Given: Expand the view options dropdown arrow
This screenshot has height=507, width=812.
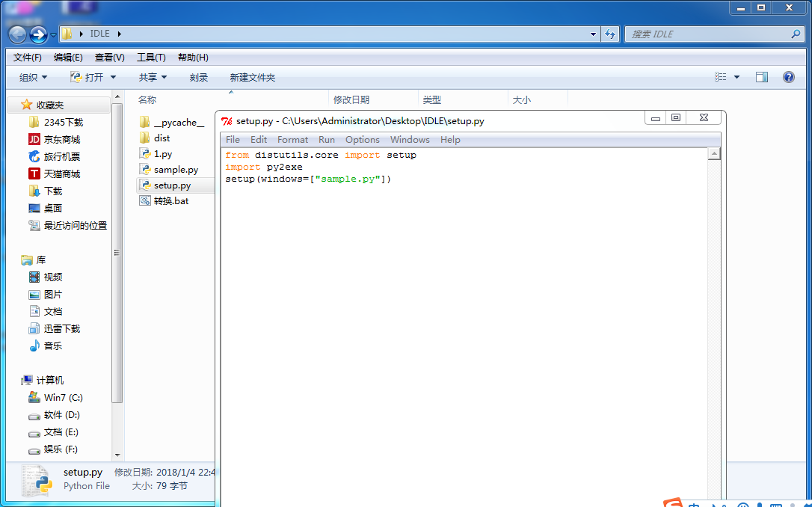Looking at the screenshot, I should pyautogui.click(x=737, y=77).
